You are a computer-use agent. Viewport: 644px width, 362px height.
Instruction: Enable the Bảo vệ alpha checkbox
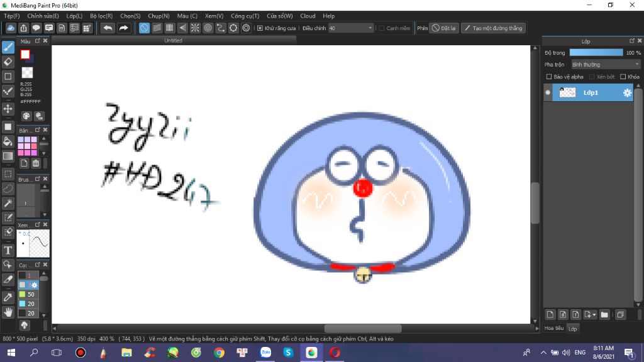pos(548,77)
